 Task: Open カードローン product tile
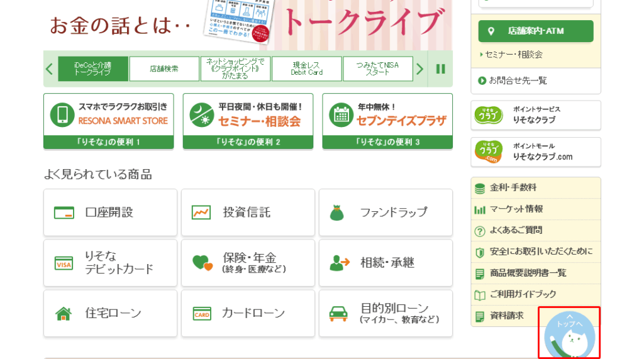[248, 313]
